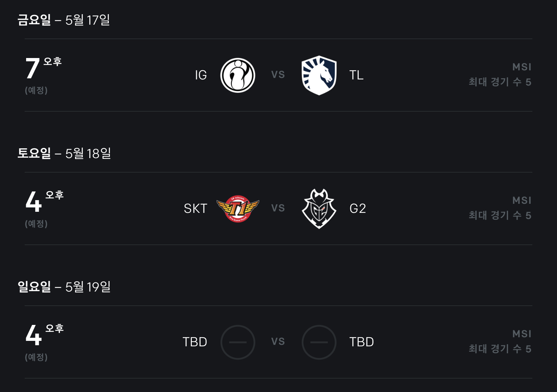This screenshot has height=392, width=557.
Task: Click the Saturday 4 오후 match time
Action: click(44, 202)
